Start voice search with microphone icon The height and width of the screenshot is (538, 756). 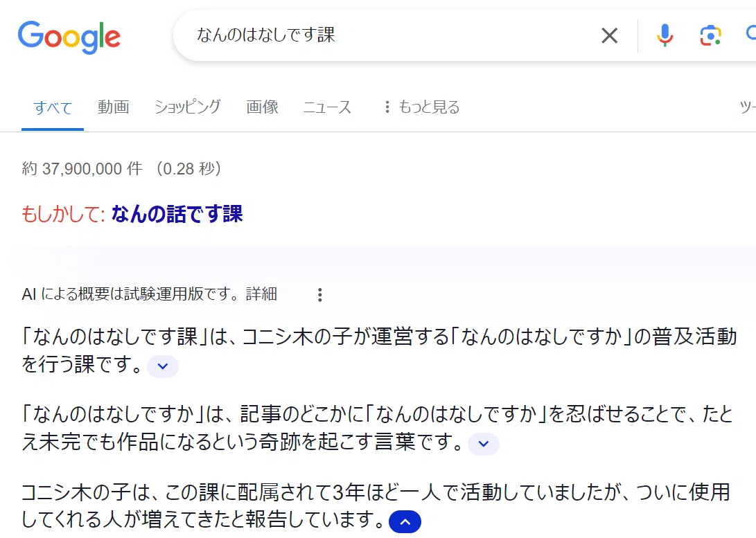[x=665, y=35]
